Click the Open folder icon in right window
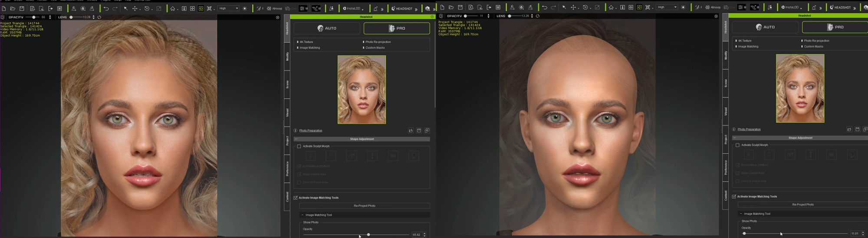 click(451, 7)
